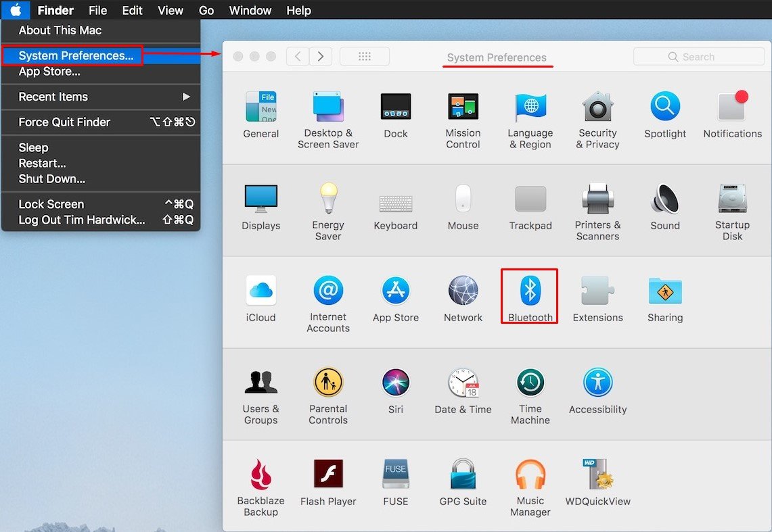This screenshot has height=532, width=772.
Task: Open the WDQuickView preferences pane
Action: (x=597, y=483)
